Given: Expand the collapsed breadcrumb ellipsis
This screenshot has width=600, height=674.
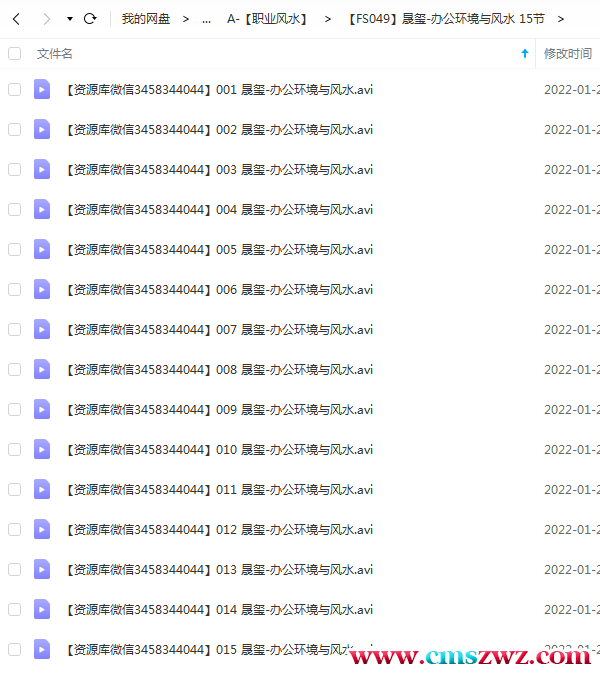Looking at the screenshot, I should point(206,19).
